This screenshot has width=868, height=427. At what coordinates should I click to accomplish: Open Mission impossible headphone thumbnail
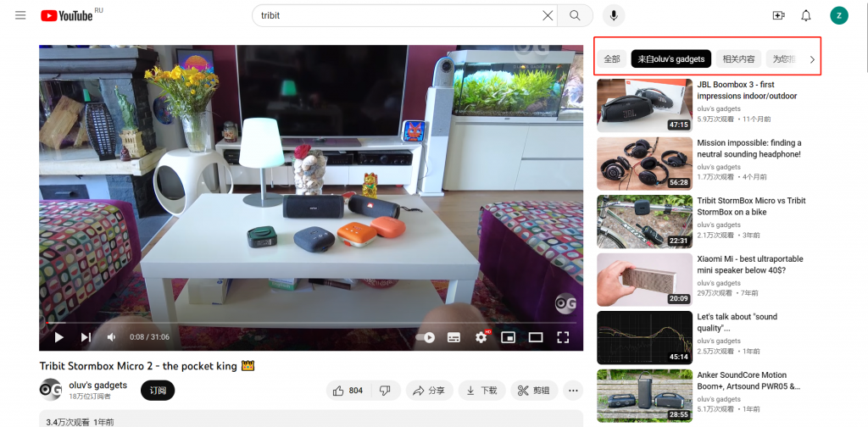point(645,164)
